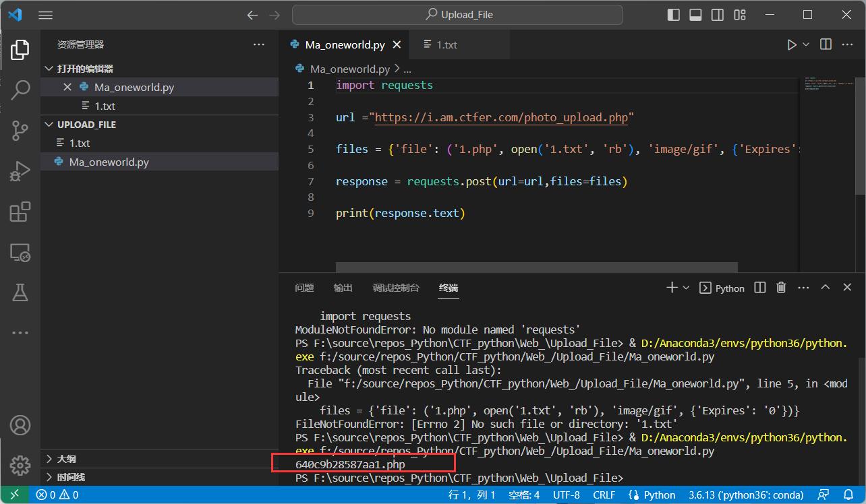This screenshot has width=866, height=504.
Task: Select the Terminal panel tab
Action: click(449, 288)
